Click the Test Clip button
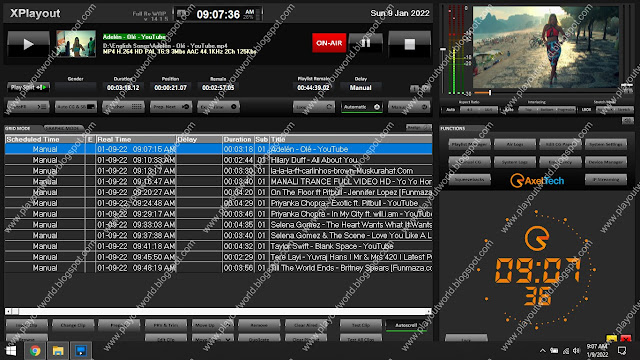Image resolution: width=640 pixels, height=360 pixels. [x=361, y=325]
